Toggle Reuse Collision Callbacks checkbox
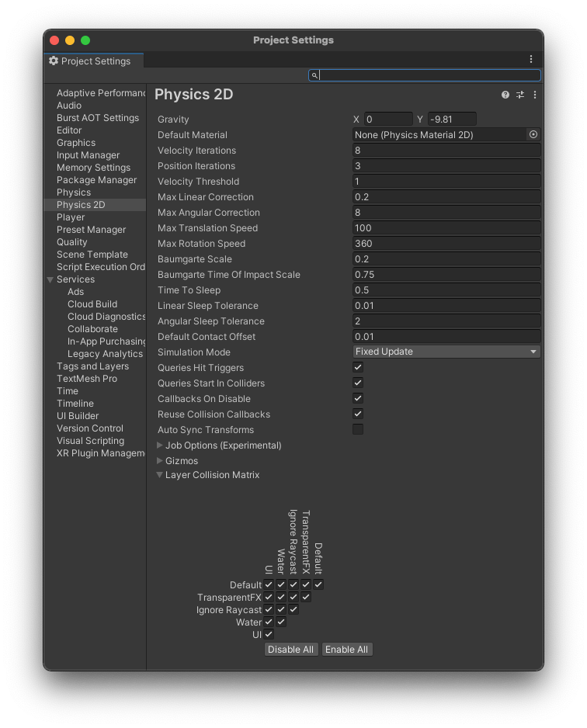Screen dimensions: 587x728 tap(358, 414)
